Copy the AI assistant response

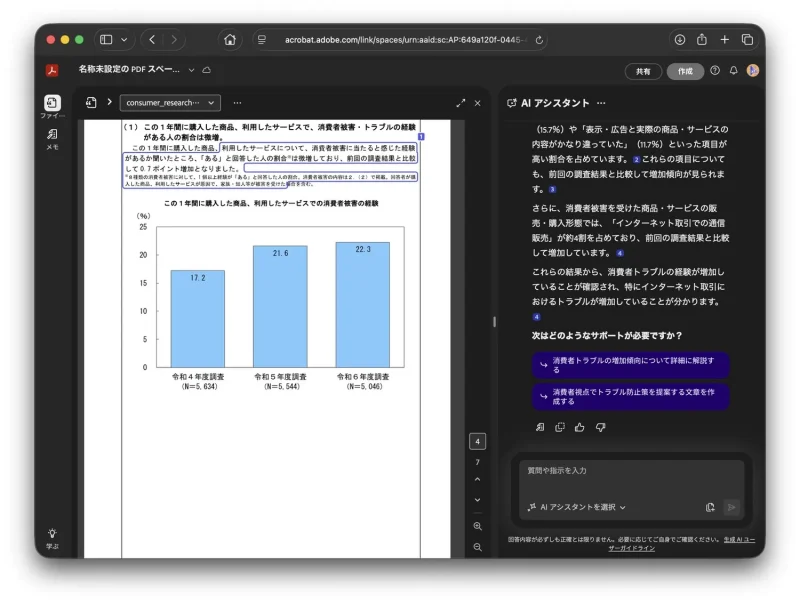(560, 427)
